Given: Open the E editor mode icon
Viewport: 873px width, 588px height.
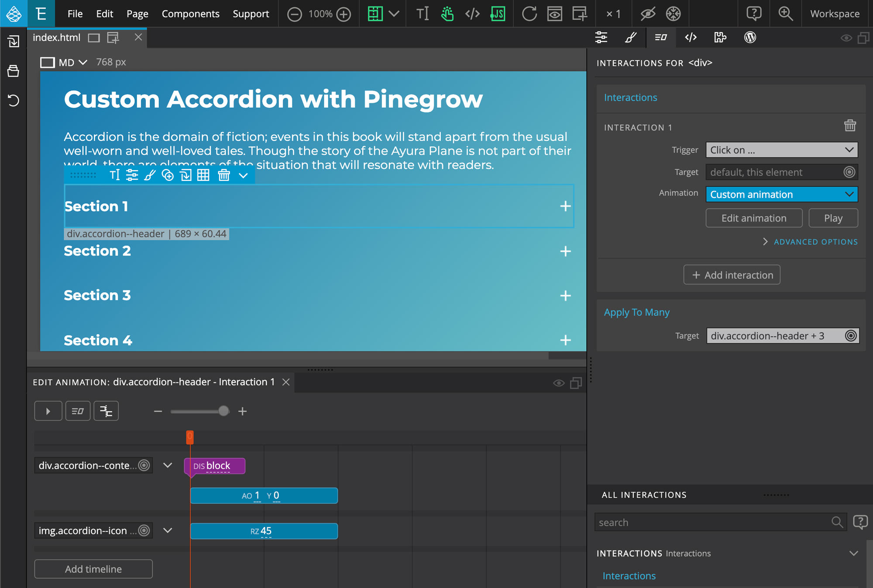Looking at the screenshot, I should (x=41, y=14).
